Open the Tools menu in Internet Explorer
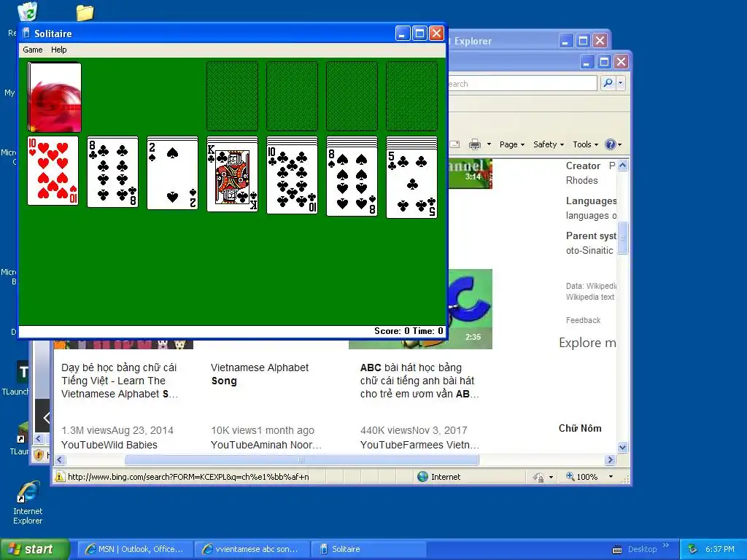Screen dimensions: 747x560 click(x=585, y=144)
